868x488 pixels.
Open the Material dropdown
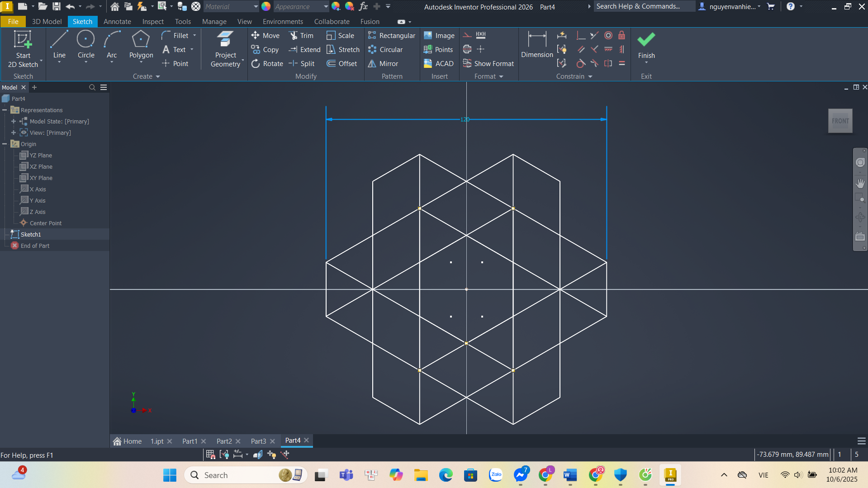click(256, 7)
